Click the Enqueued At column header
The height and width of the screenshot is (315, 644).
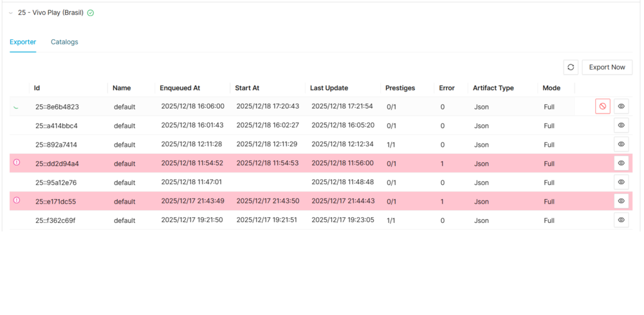179,88
